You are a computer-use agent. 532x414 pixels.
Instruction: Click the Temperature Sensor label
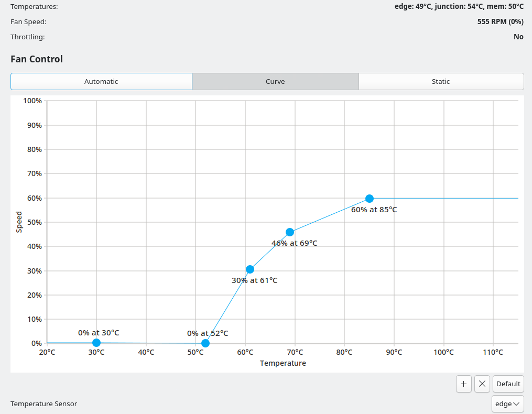coord(44,404)
